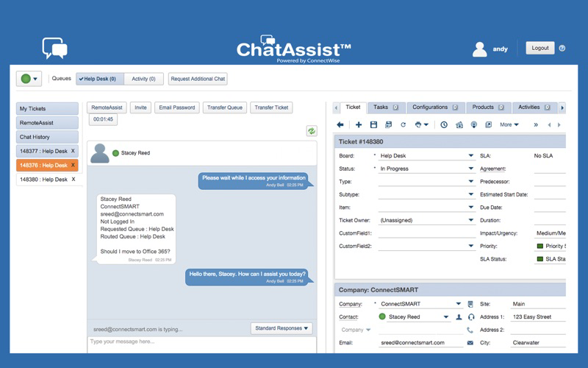Click the headset icon in Contact row
588x368 pixels.
(x=471, y=317)
